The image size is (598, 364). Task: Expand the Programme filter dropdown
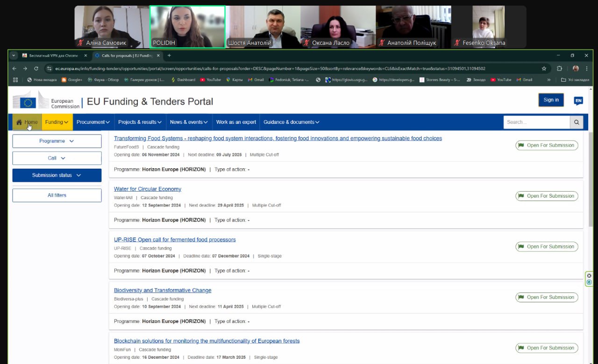click(x=57, y=141)
